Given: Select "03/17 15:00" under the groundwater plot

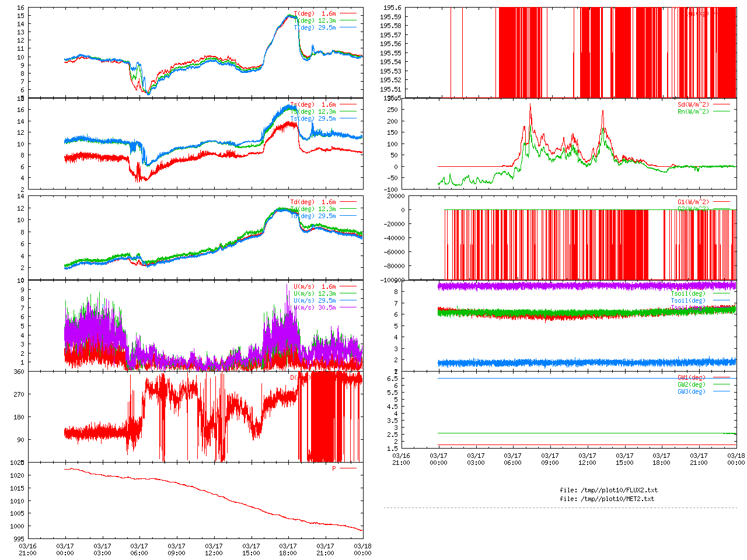Looking at the screenshot, I should click(624, 459).
